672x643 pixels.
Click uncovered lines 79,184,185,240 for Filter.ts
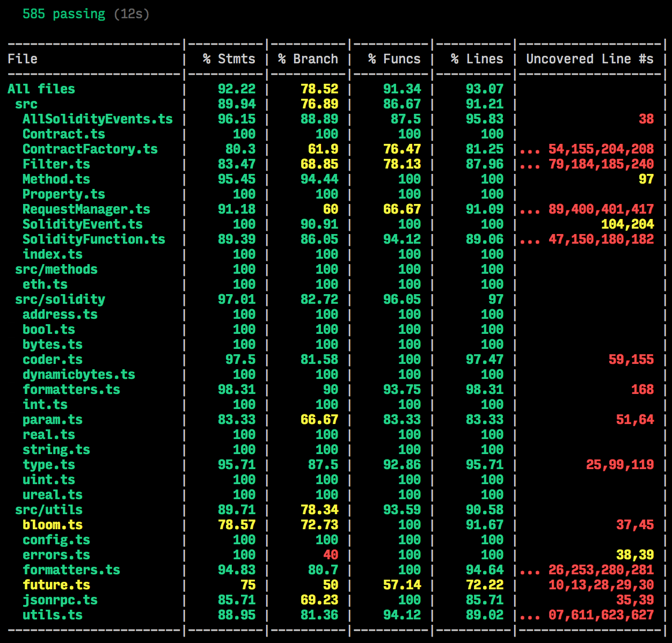pyautogui.click(x=601, y=164)
